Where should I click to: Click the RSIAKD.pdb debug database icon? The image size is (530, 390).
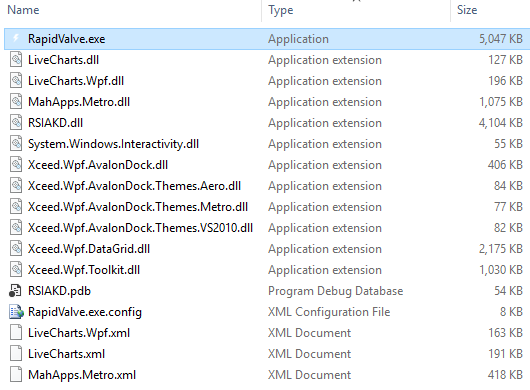click(16, 291)
